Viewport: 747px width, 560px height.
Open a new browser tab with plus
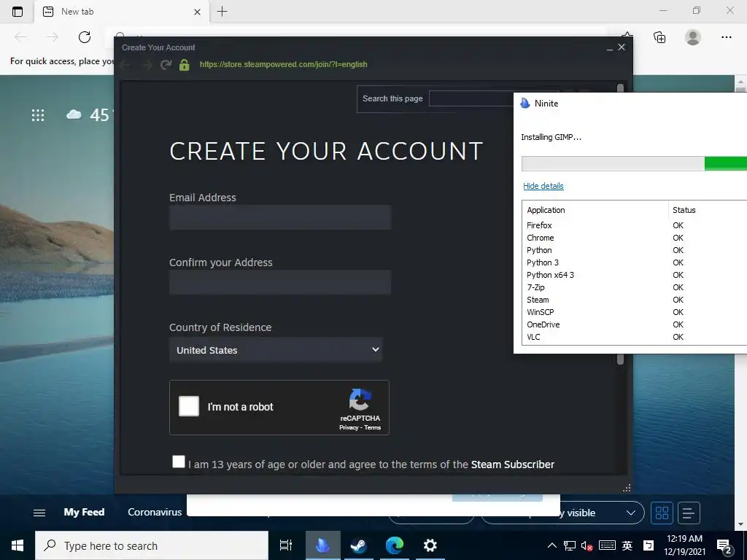[222, 12]
